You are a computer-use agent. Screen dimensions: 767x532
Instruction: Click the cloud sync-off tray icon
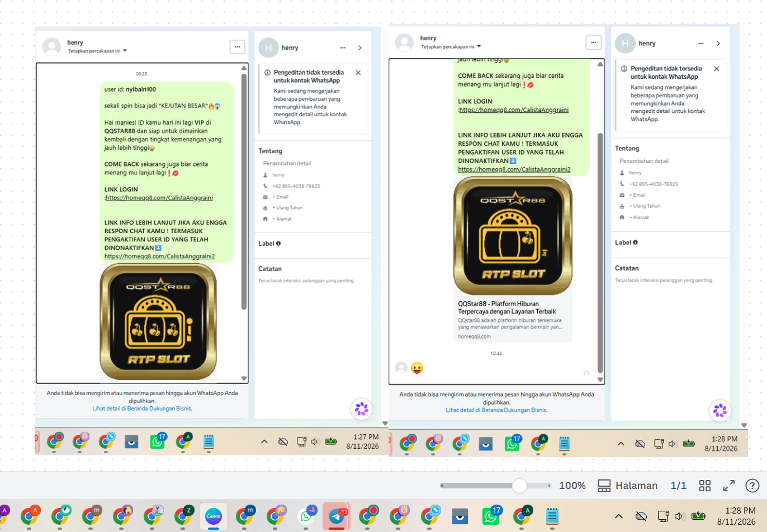[641, 516]
